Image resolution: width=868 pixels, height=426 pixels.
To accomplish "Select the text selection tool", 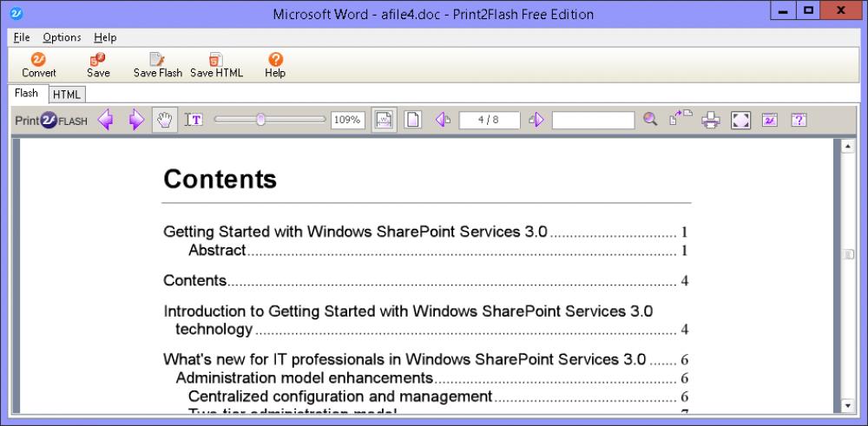I will 194,120.
